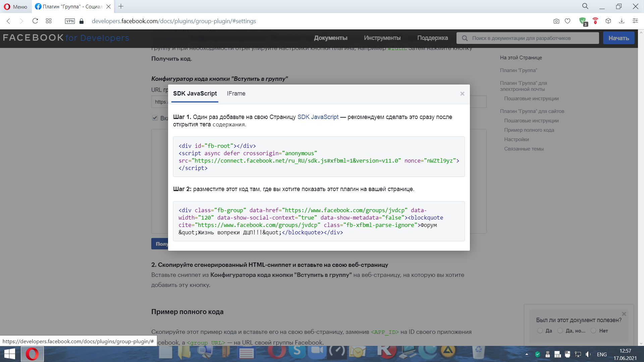Open first Пошаговые инструкции sidebar link
The width and height of the screenshot is (644, 362).
point(531,99)
